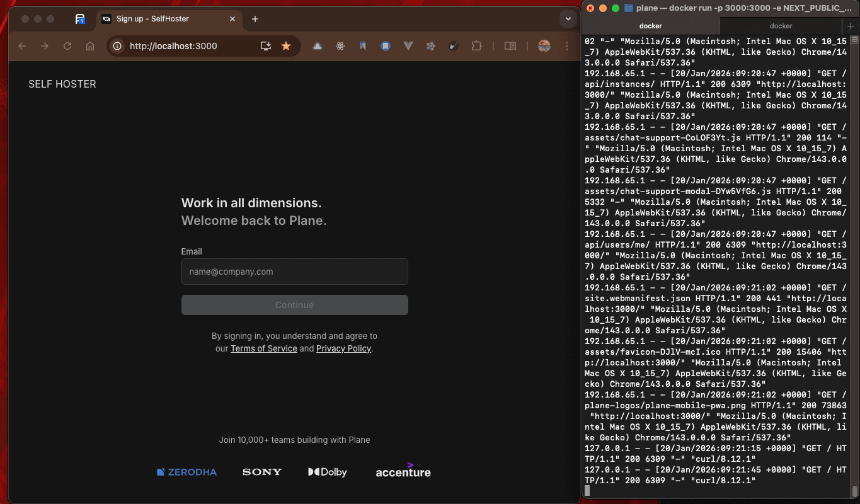Click the Zerodha logo
The height and width of the screenshot is (504, 860).
coord(187,472)
